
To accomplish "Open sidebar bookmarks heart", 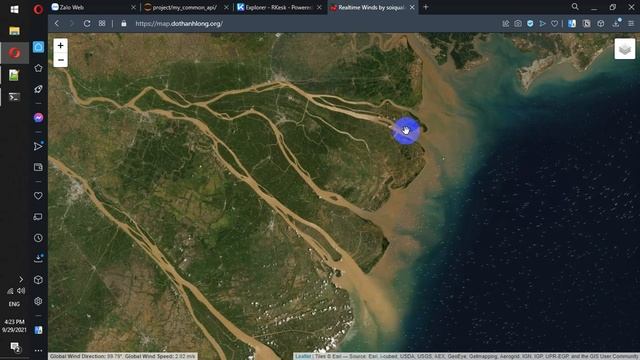I will click(38, 196).
